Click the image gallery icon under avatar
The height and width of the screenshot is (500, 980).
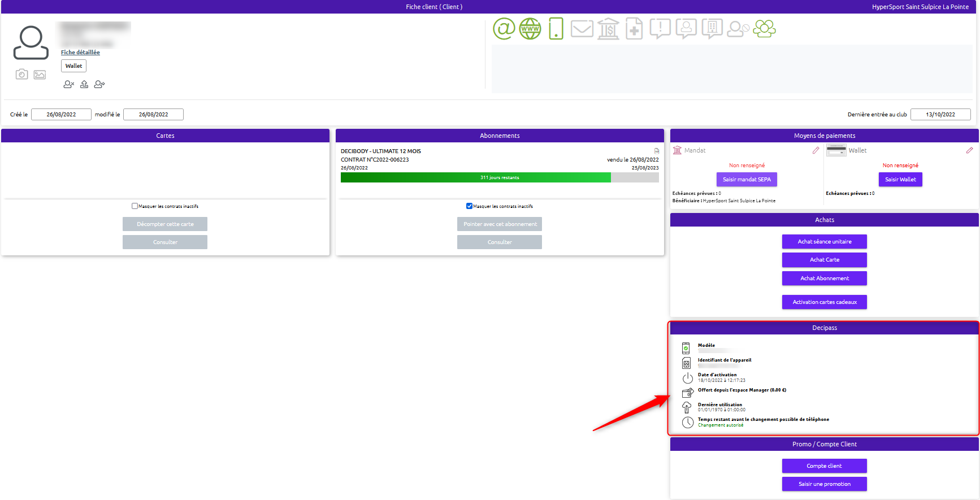[40, 75]
